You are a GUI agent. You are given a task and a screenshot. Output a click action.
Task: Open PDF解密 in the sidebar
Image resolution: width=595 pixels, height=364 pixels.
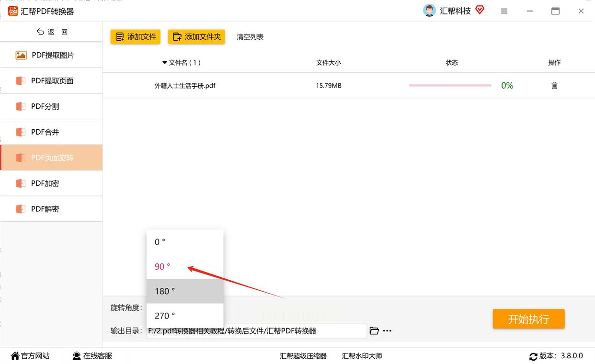[51, 209]
